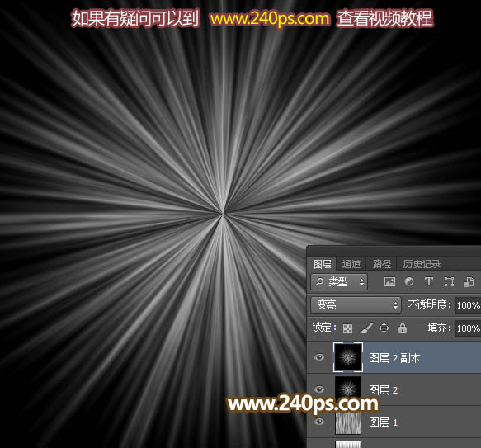Hide the 图层 2 副本 layer

tap(319, 357)
